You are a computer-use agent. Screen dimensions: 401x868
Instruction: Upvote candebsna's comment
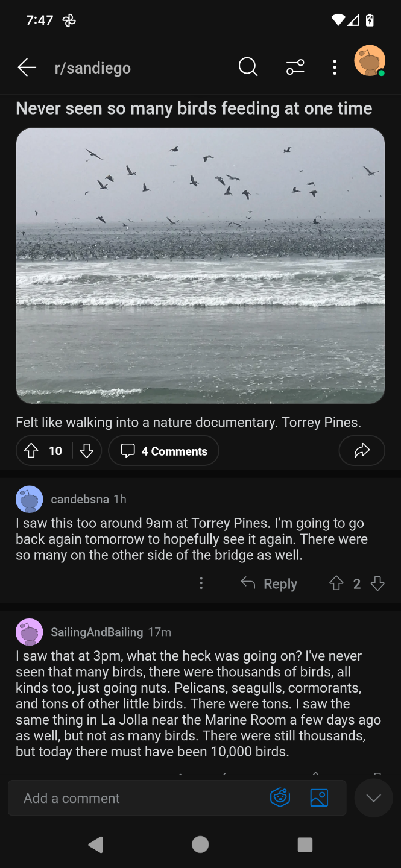tap(336, 583)
